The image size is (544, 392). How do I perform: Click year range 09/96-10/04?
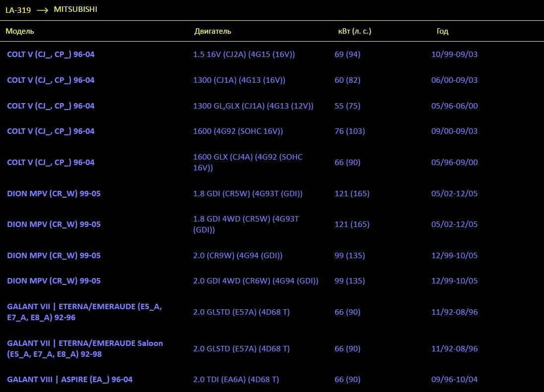point(454,380)
